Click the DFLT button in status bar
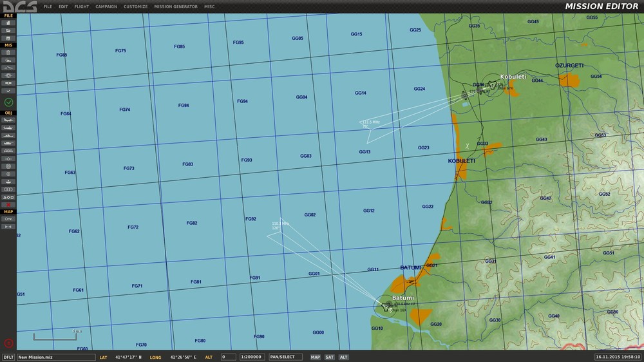This screenshot has width=644, height=362. [8, 357]
